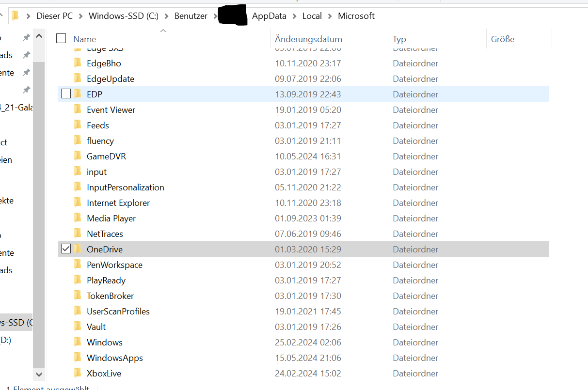Click the InputPersonalization folder icon
588x390 pixels.
coord(78,187)
